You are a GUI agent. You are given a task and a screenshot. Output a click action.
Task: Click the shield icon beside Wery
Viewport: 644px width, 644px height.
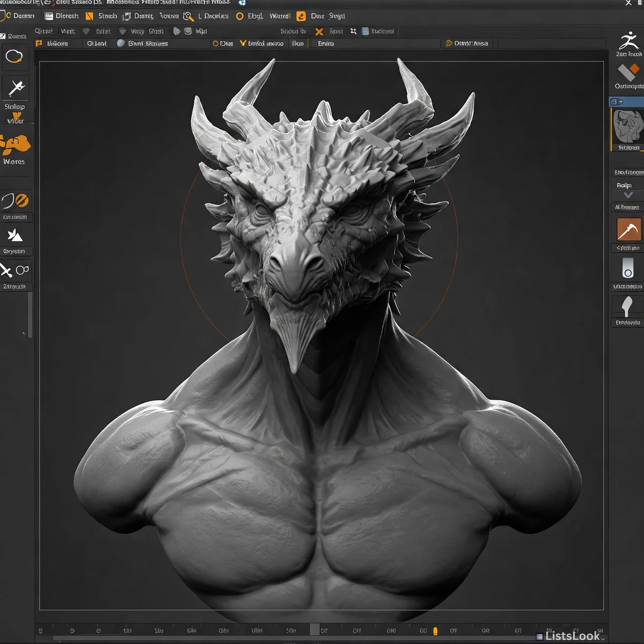tap(122, 31)
